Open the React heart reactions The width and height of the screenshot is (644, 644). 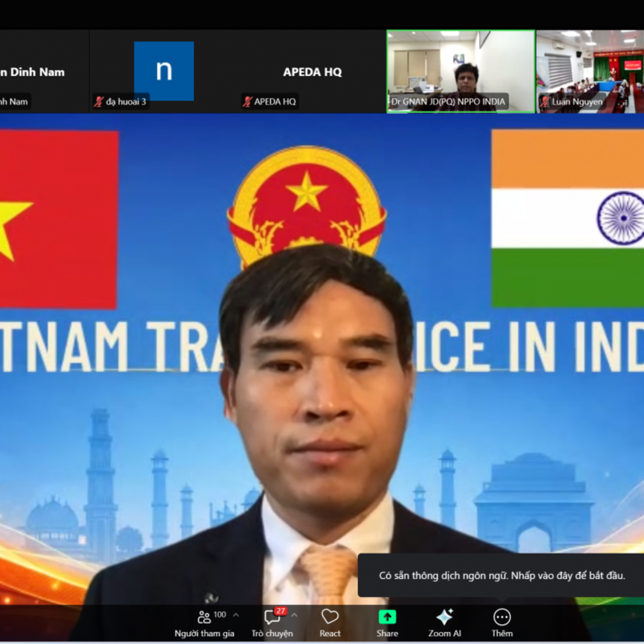click(330, 623)
